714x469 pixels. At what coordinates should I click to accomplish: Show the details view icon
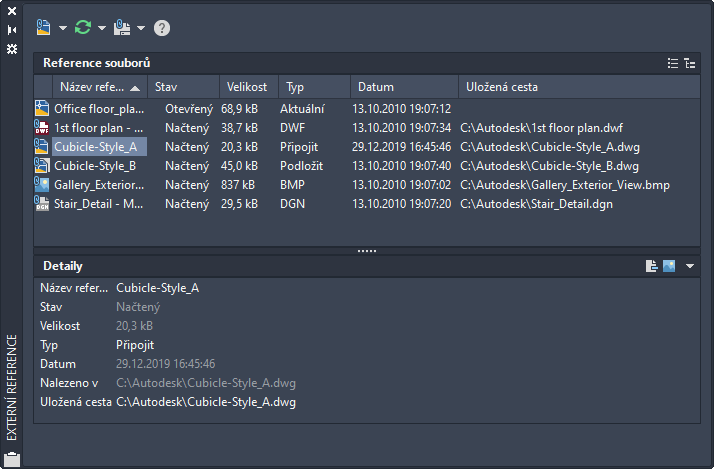[651, 266]
